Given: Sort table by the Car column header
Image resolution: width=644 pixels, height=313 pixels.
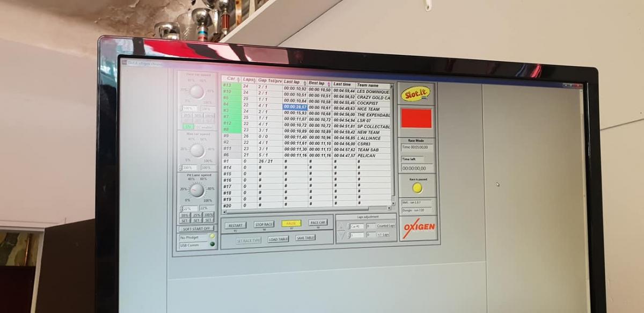Looking at the screenshot, I should pyautogui.click(x=231, y=79).
